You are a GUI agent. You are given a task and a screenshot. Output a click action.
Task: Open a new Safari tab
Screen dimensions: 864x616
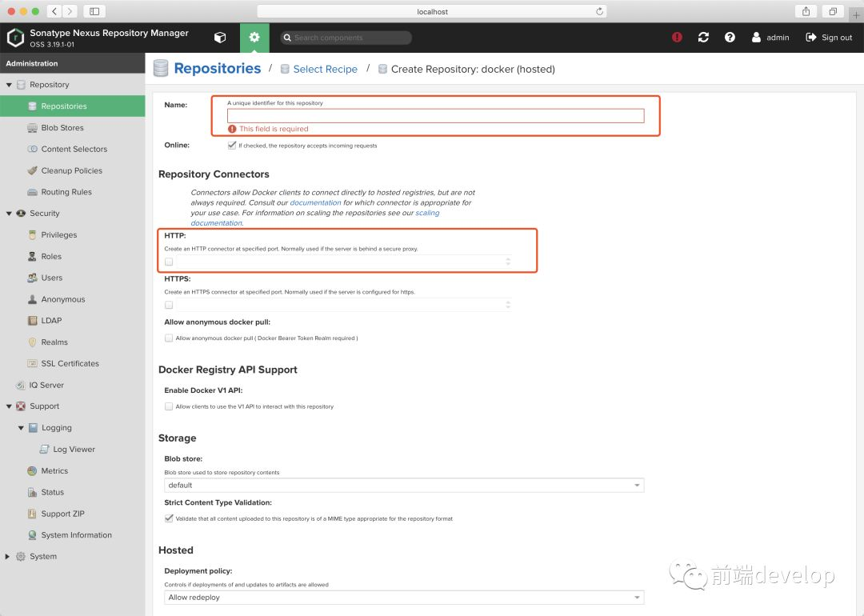pyautogui.click(x=856, y=15)
